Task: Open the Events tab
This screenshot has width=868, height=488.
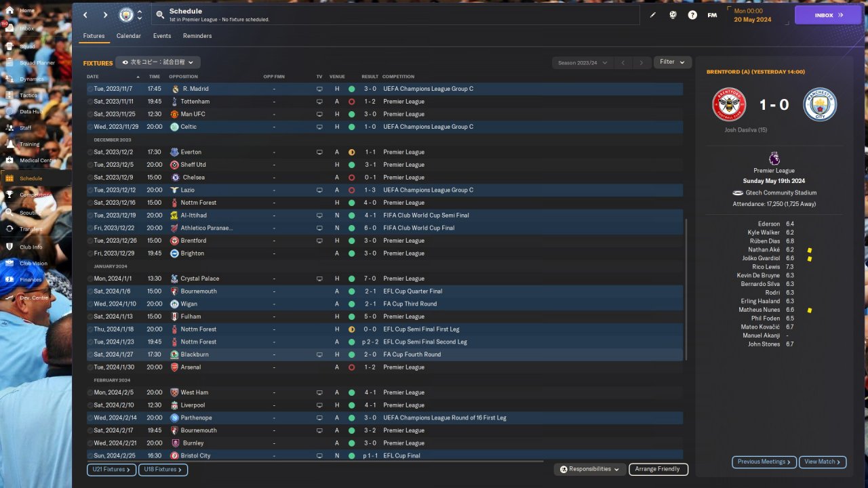Action: coord(162,36)
